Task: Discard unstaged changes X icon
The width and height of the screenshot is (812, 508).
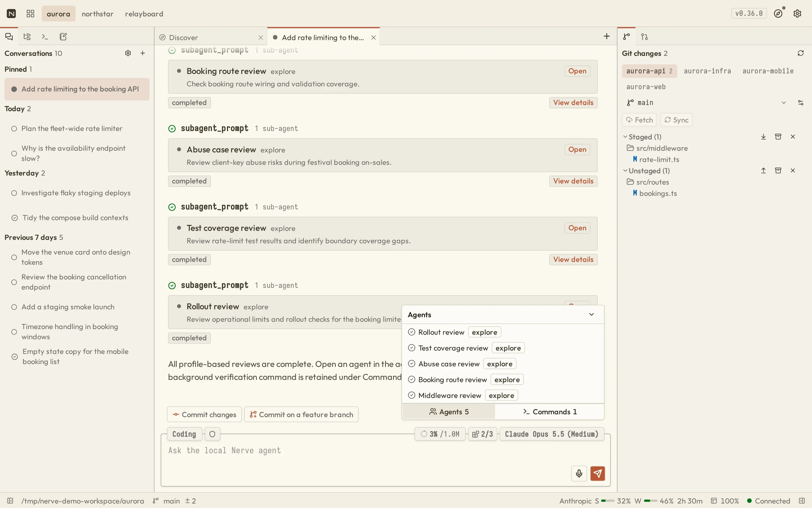Action: tap(793, 171)
